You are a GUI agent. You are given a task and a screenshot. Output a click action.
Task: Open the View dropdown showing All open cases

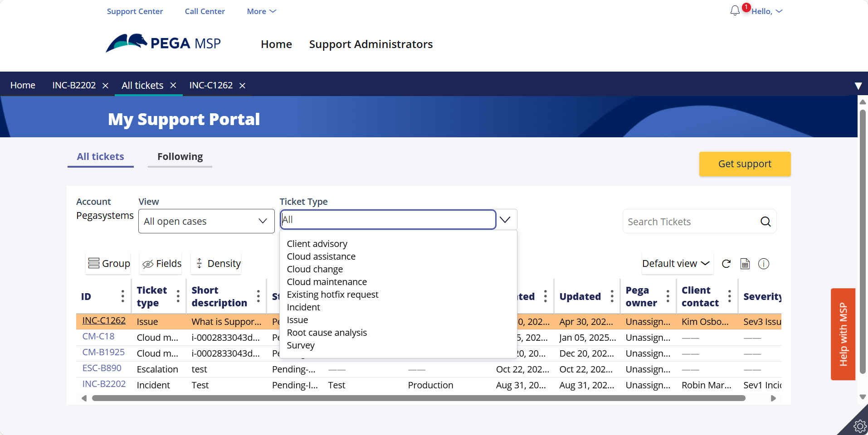point(206,221)
